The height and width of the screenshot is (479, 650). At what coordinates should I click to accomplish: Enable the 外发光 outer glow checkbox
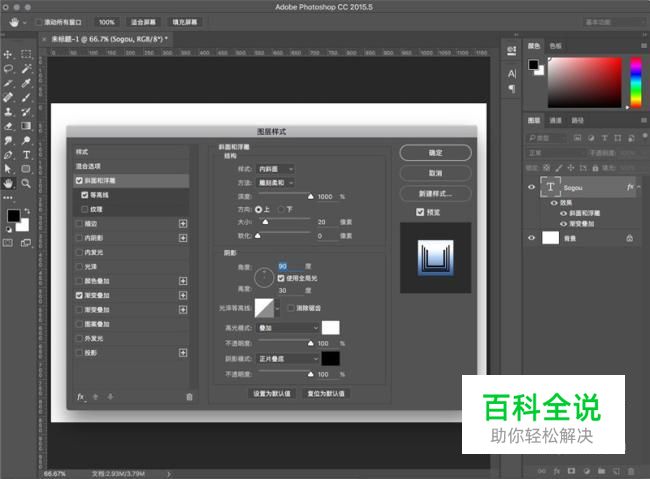tap(79, 338)
